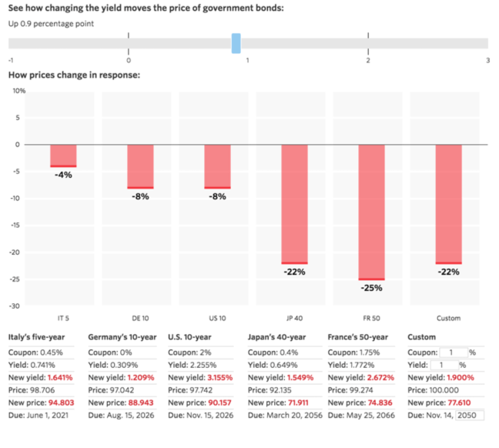Click the FR 50 red bar
This screenshot has width=499, height=448.
coord(371,212)
